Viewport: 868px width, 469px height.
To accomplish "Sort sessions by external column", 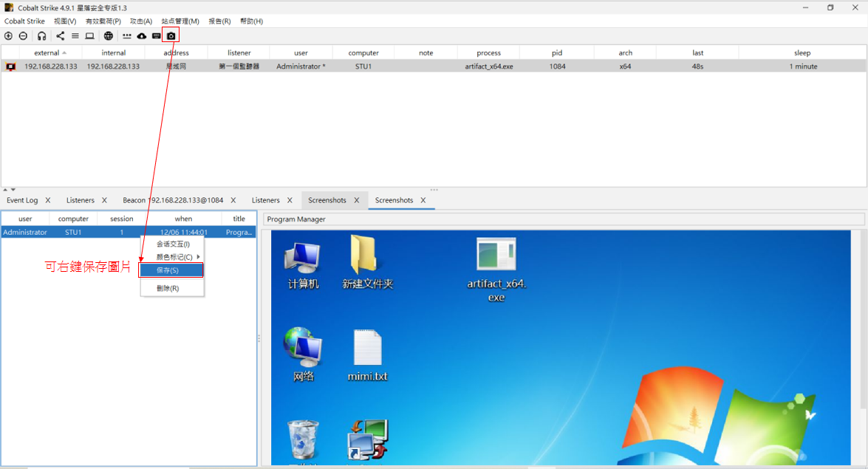I will pyautogui.click(x=50, y=53).
